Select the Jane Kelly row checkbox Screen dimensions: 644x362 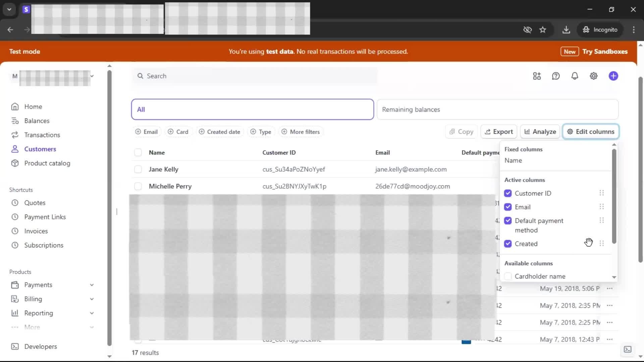pyautogui.click(x=138, y=169)
